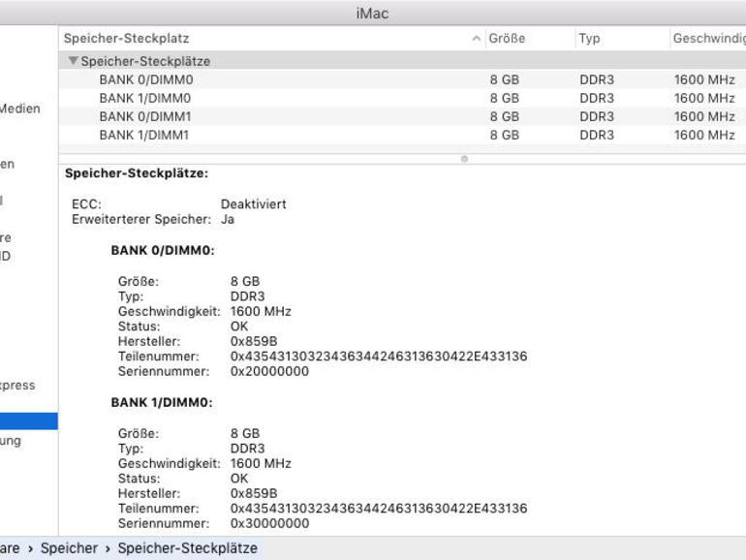Select the Speicher-Steckplätze group row

(x=402, y=61)
